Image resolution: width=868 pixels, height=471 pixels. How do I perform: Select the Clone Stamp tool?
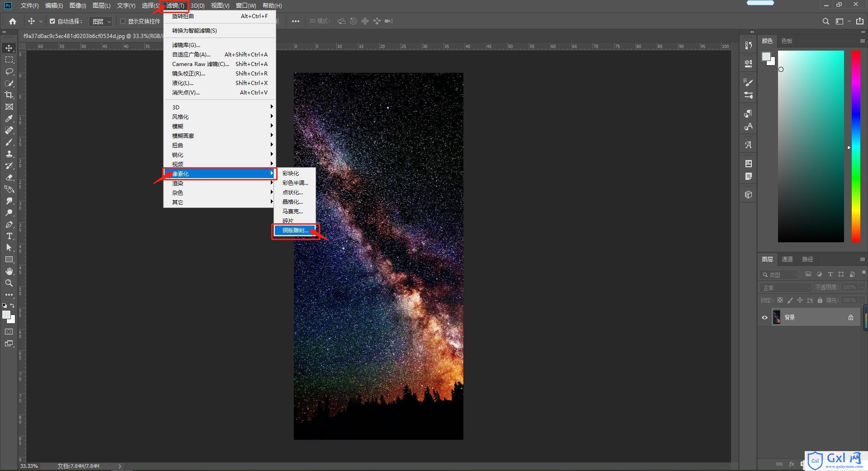(x=9, y=154)
